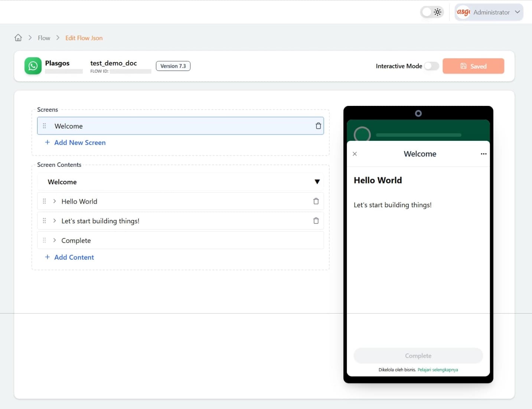Click the home icon in breadcrumb
Image resolution: width=532 pixels, height=409 pixels.
click(x=18, y=38)
